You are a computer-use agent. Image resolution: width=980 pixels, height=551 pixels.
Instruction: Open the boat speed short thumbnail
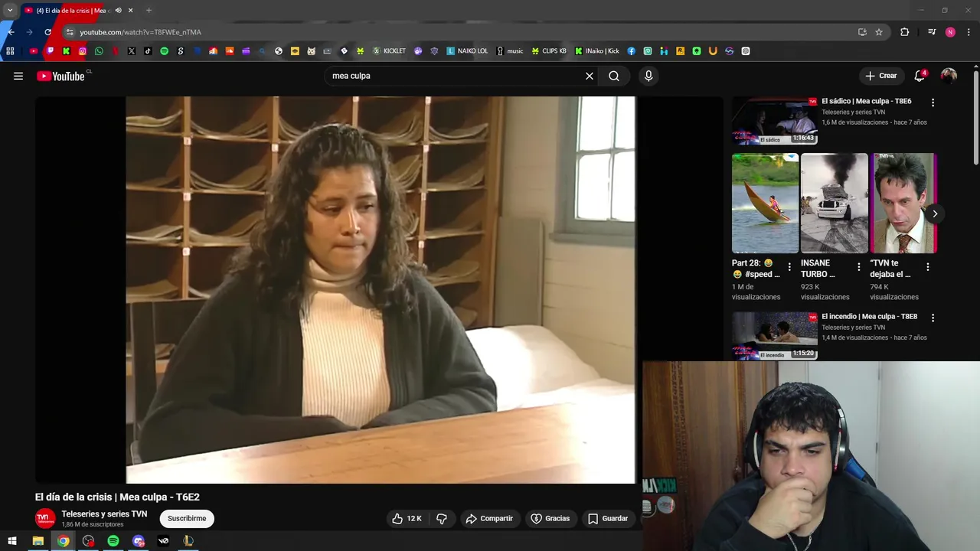tap(765, 203)
